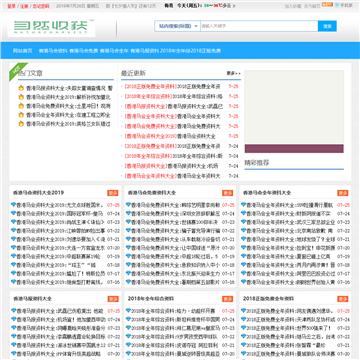Click the blue 搜索 search button

click(327, 26)
